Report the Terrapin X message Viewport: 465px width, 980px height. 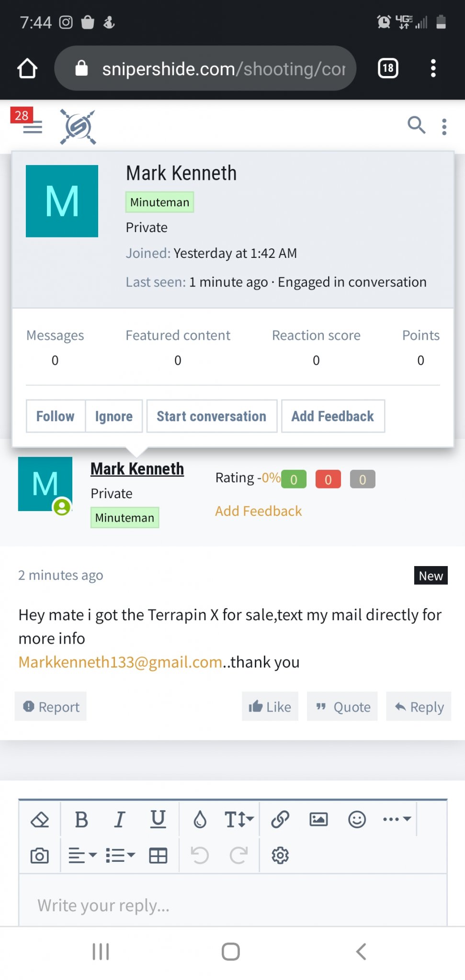51,707
